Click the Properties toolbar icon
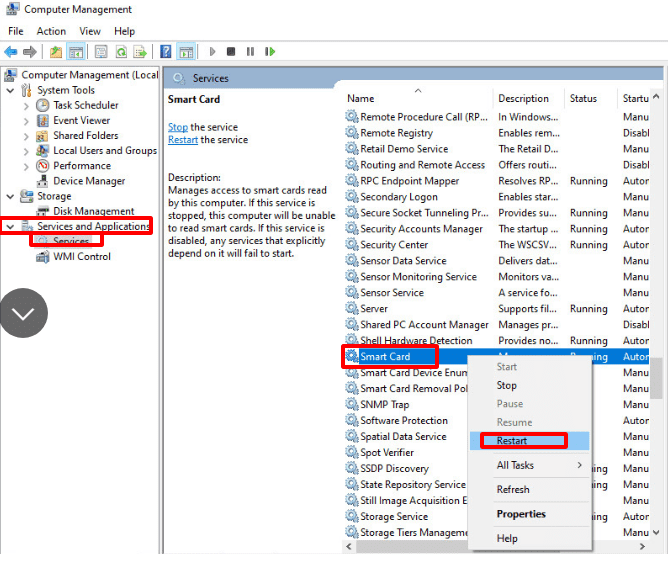668x569 pixels. point(101,52)
